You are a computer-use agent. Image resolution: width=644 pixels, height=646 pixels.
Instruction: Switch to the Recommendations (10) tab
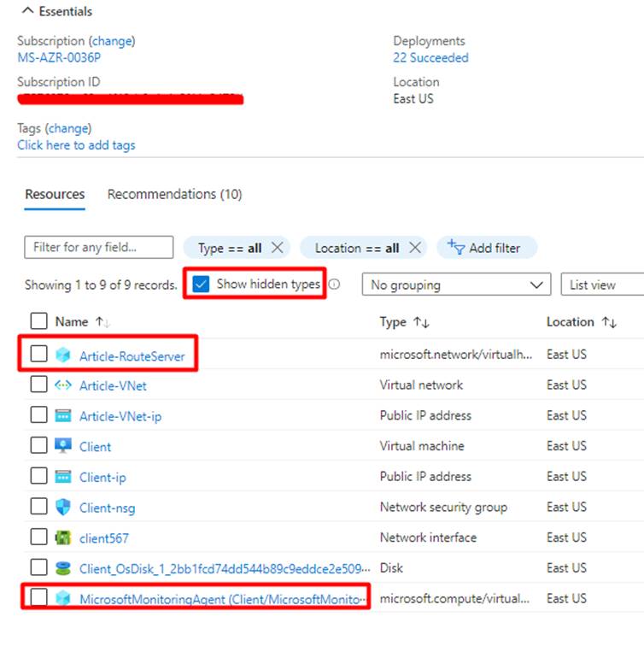174,194
